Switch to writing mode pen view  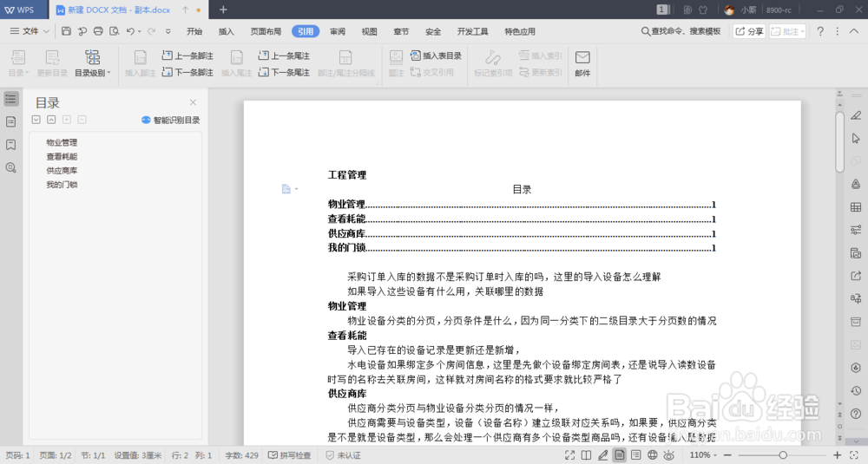point(603,455)
